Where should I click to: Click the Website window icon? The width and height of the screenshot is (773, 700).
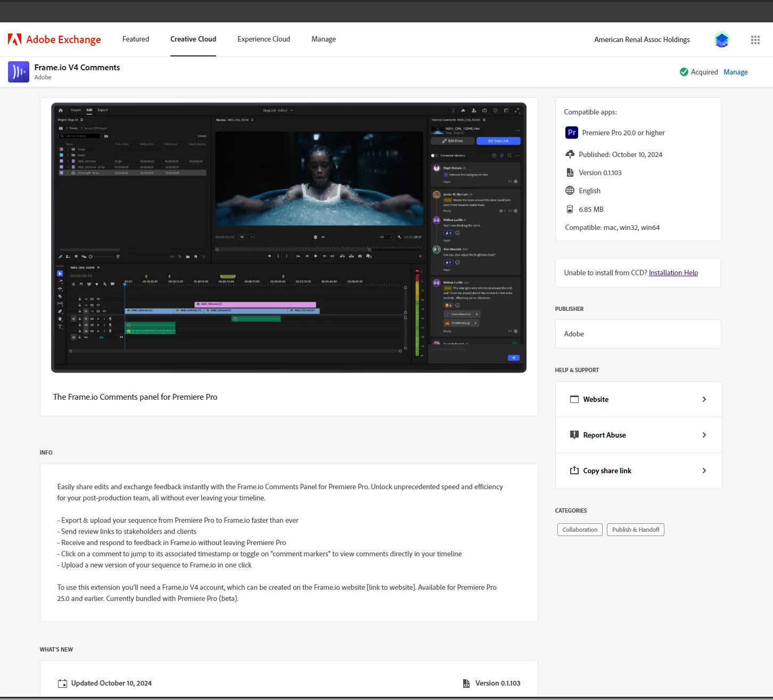pos(574,399)
